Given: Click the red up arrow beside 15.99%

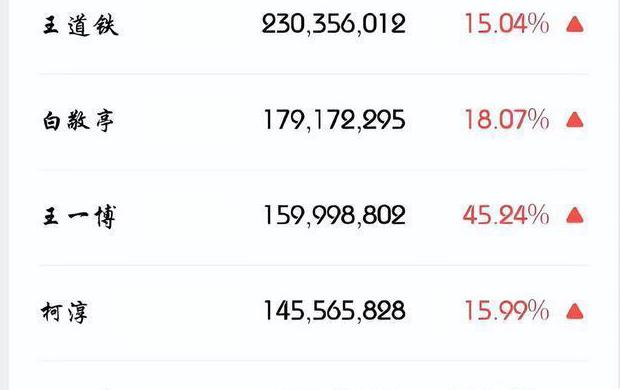Looking at the screenshot, I should (575, 311).
